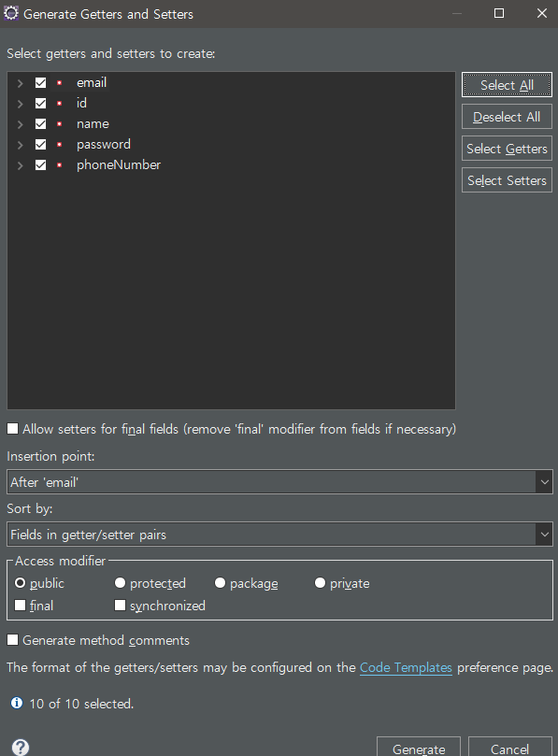Click the red field icon beside email
This screenshot has height=756, width=558.
(59, 83)
